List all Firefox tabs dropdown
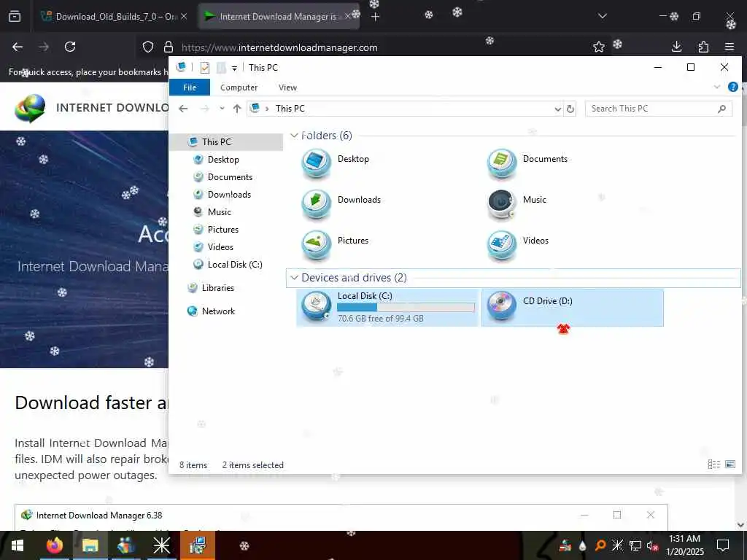Image resolution: width=747 pixels, height=560 pixels. [x=602, y=16]
